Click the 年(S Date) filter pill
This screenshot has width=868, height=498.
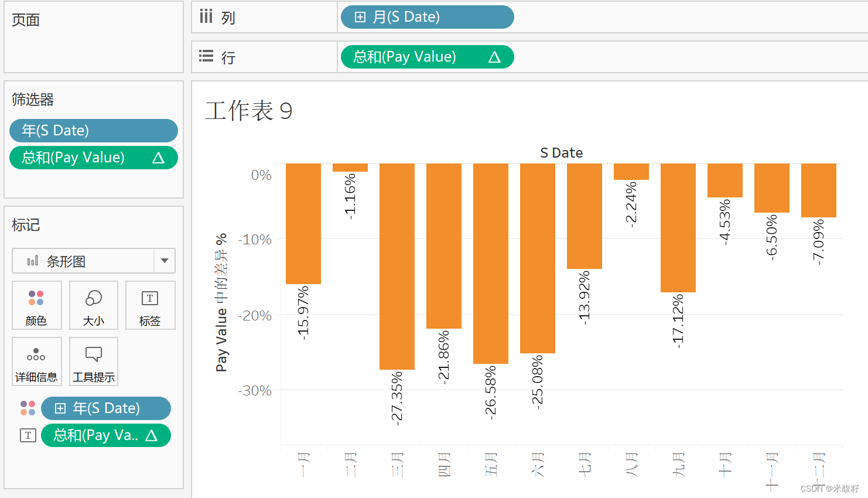pos(93,131)
